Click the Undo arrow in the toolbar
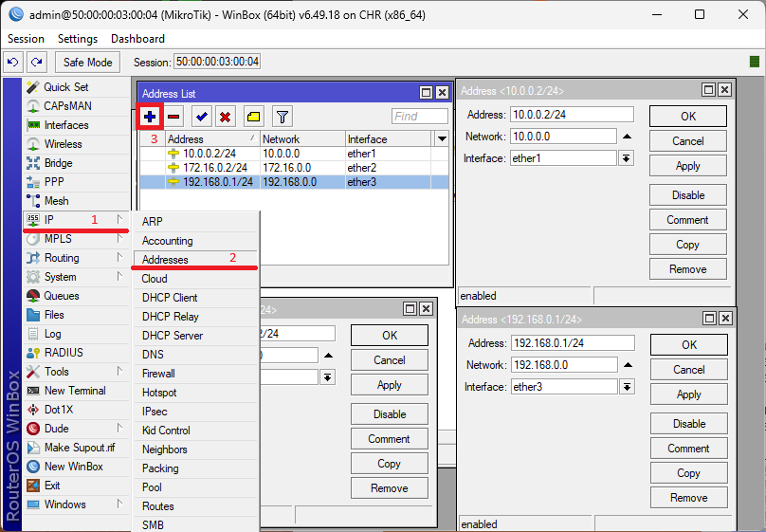This screenshot has width=766, height=532. pos(13,63)
